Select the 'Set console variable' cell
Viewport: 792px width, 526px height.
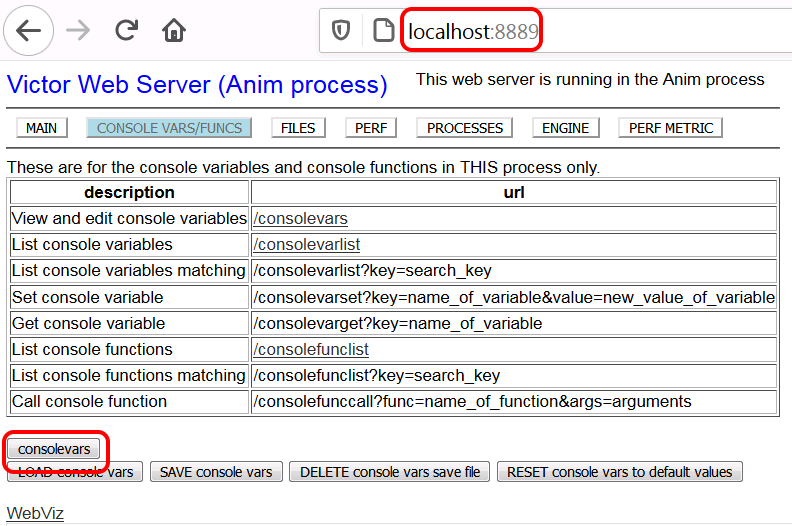129,297
